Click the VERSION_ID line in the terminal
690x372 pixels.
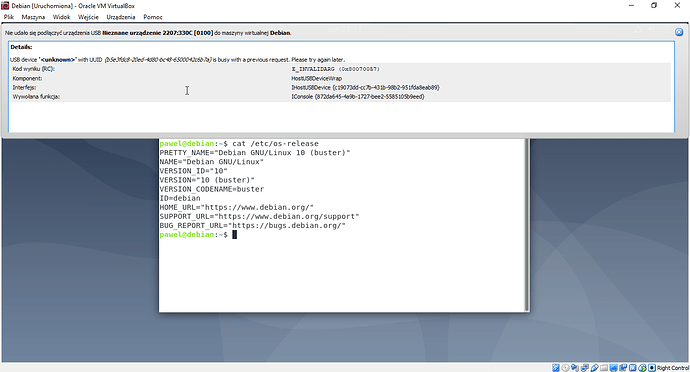click(194, 171)
